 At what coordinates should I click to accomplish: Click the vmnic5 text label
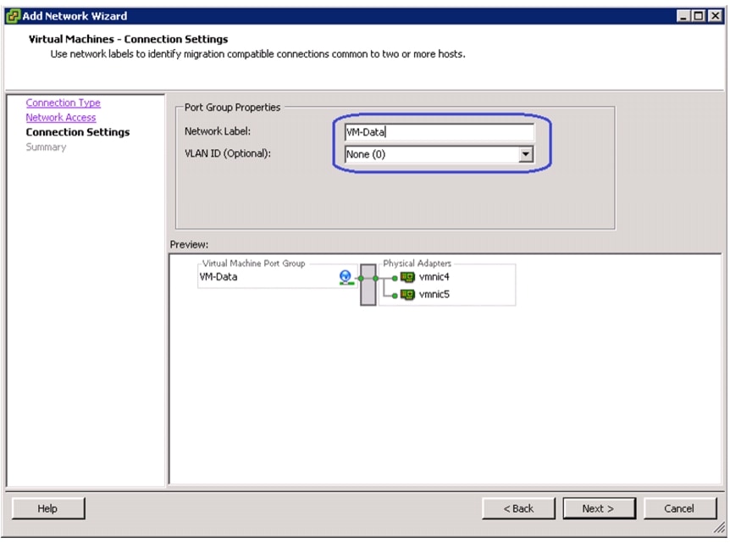pyautogui.click(x=434, y=295)
